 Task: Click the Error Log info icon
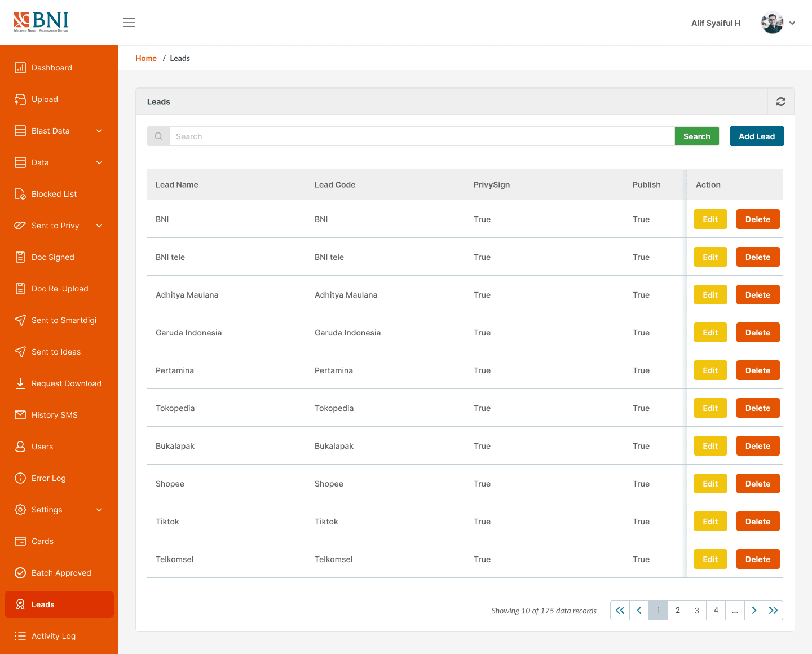tap(20, 478)
